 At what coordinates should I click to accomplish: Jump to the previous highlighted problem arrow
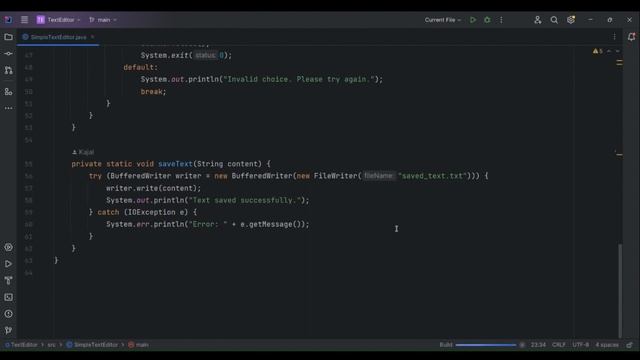click(609, 51)
